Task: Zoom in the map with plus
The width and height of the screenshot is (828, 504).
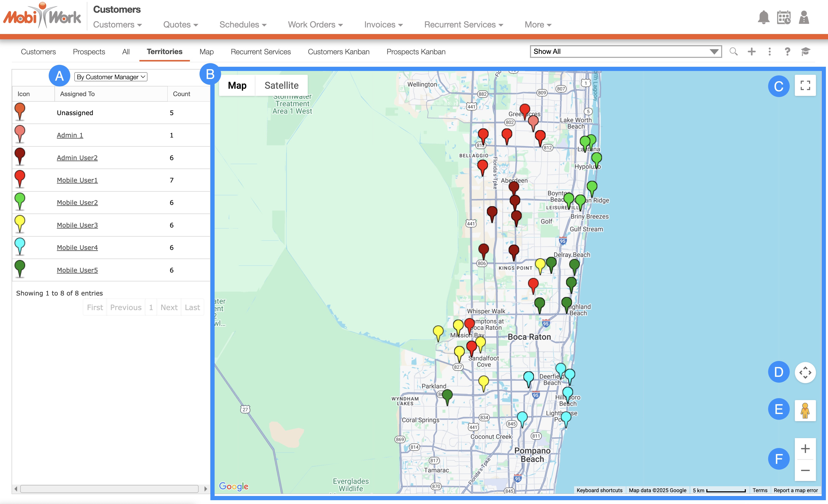Action: tap(805, 449)
